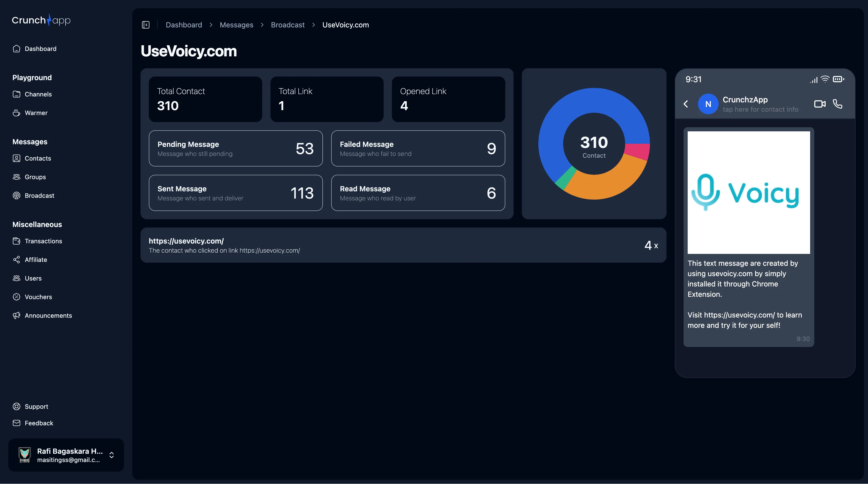The width and height of the screenshot is (868, 484).
Task: Click the Total Contact stat card
Action: pos(205,99)
